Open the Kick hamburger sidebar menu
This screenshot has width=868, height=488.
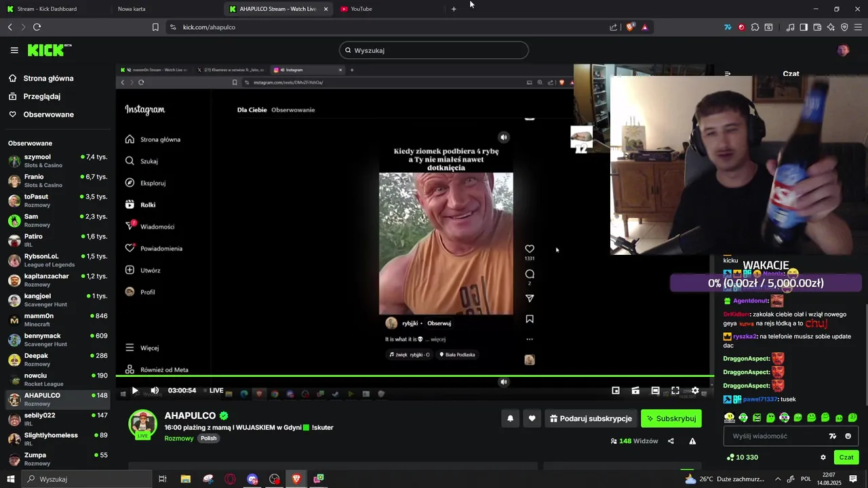pyautogui.click(x=14, y=50)
